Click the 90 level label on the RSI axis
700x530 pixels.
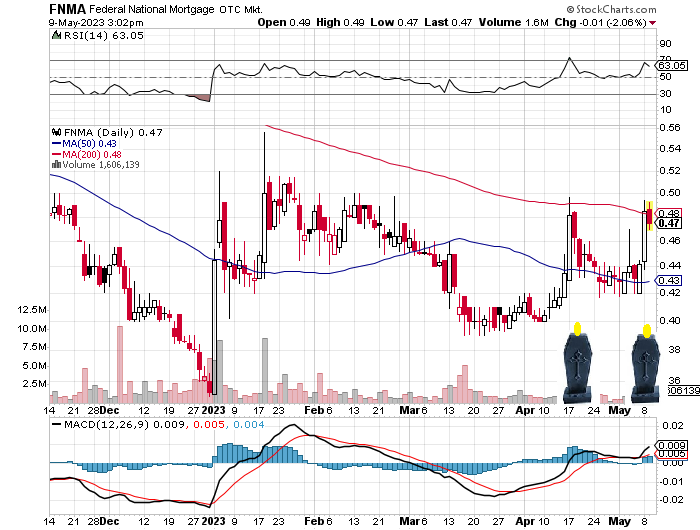(x=665, y=44)
